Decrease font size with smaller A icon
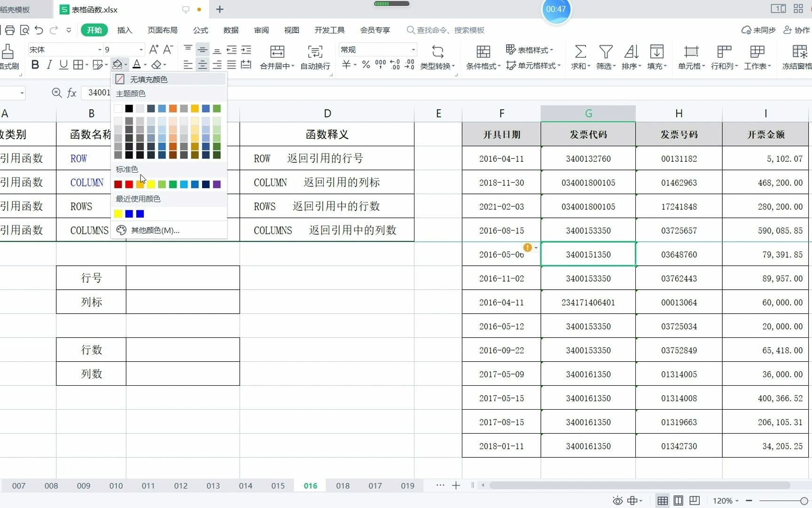This screenshot has height=508, width=812. pyautogui.click(x=168, y=49)
